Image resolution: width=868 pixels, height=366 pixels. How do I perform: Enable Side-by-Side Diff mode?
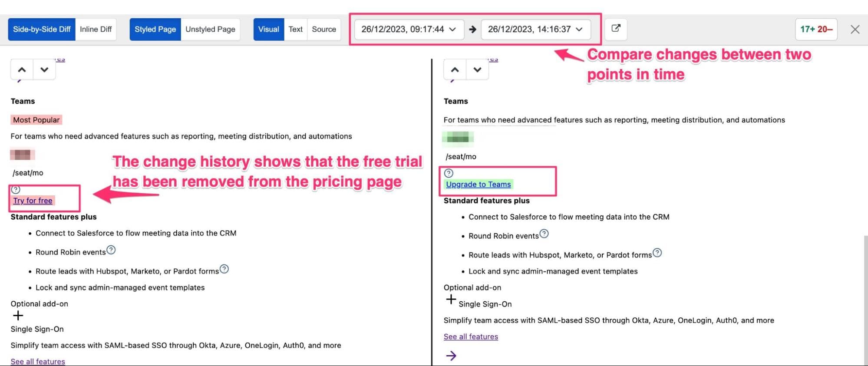[42, 29]
